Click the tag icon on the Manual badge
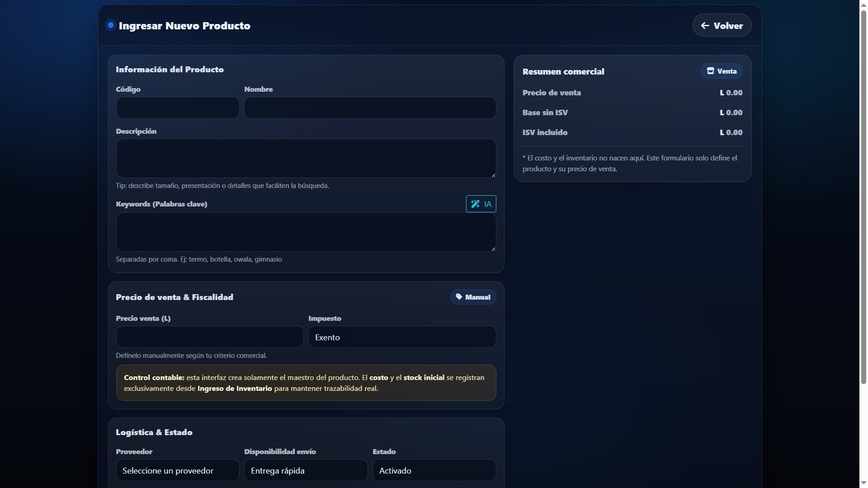The width and height of the screenshot is (868, 488). pyautogui.click(x=460, y=297)
